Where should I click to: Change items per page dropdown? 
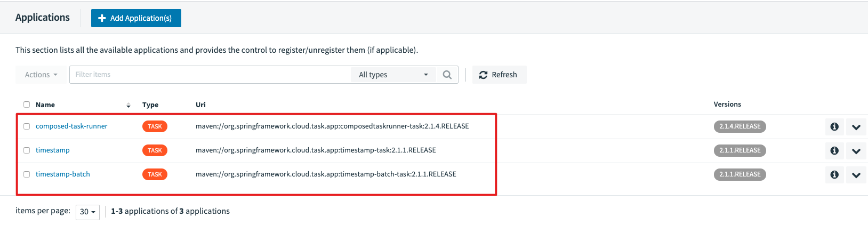[87, 212]
